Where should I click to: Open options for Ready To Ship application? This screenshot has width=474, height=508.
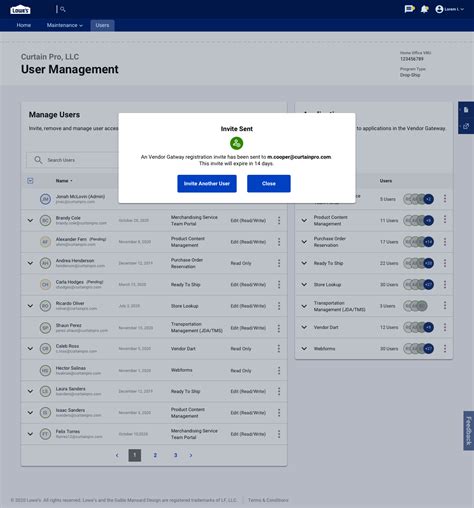[x=445, y=263]
